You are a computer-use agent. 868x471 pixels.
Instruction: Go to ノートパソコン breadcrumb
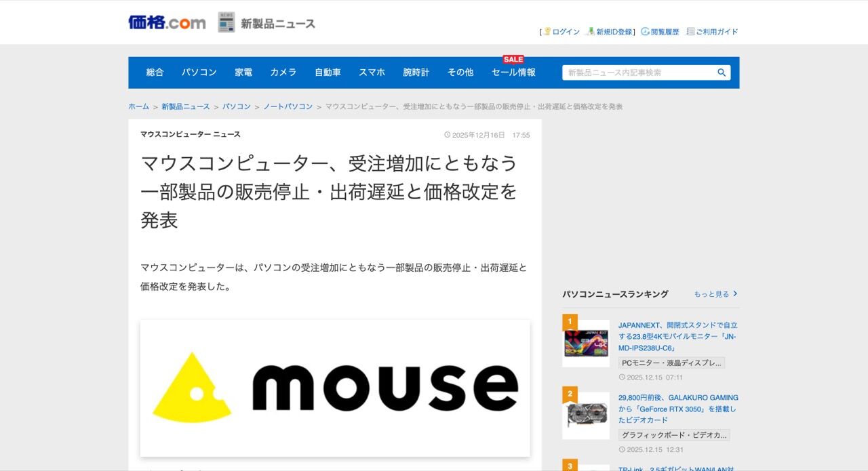tap(288, 107)
